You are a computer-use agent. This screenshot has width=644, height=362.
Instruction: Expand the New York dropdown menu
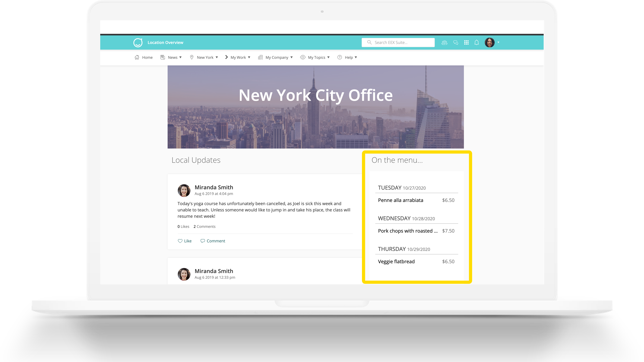point(217,57)
